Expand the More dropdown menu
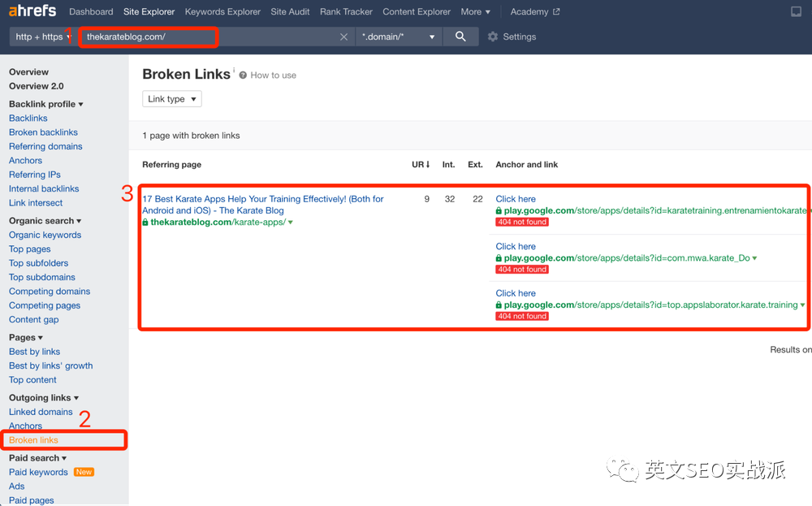 [475, 11]
